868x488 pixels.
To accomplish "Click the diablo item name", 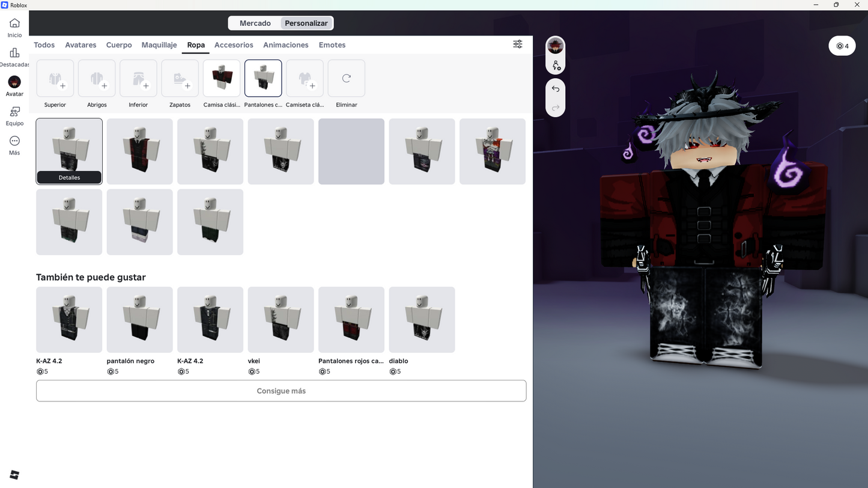I will point(399,361).
